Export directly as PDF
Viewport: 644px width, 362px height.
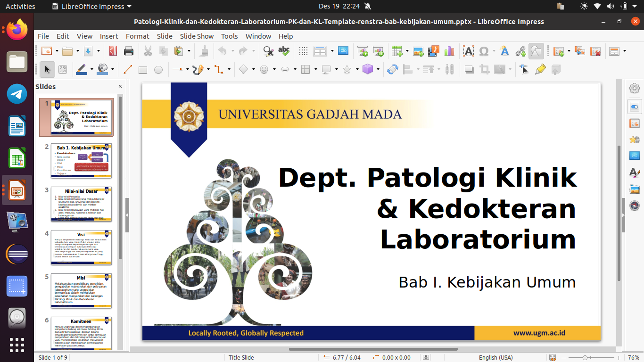pyautogui.click(x=113, y=51)
